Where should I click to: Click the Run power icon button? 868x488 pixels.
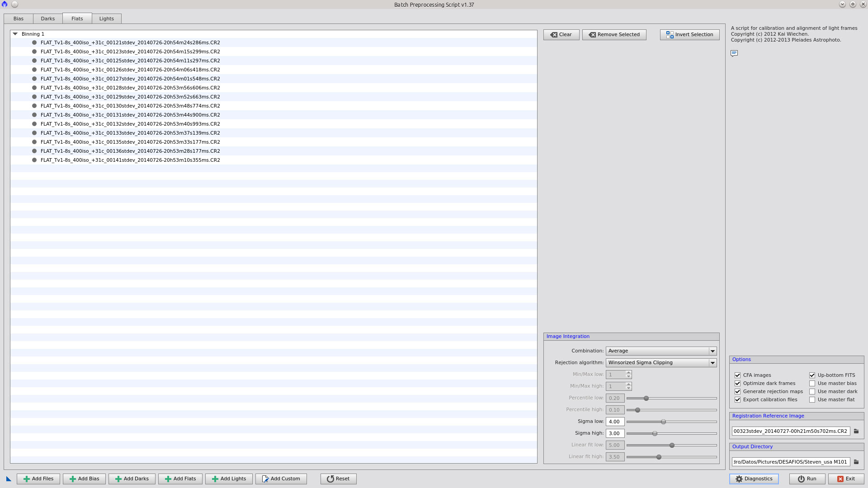tap(807, 479)
